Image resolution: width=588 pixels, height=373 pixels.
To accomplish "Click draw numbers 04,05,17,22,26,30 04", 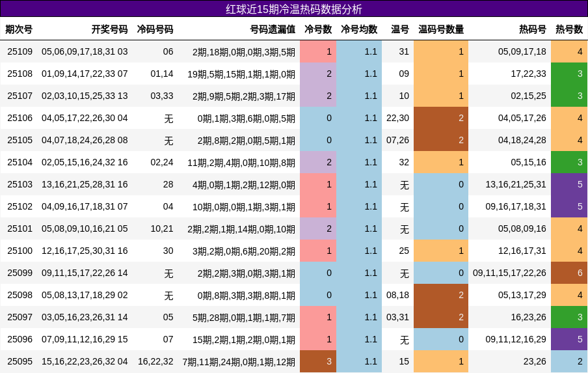I will 85,118.
